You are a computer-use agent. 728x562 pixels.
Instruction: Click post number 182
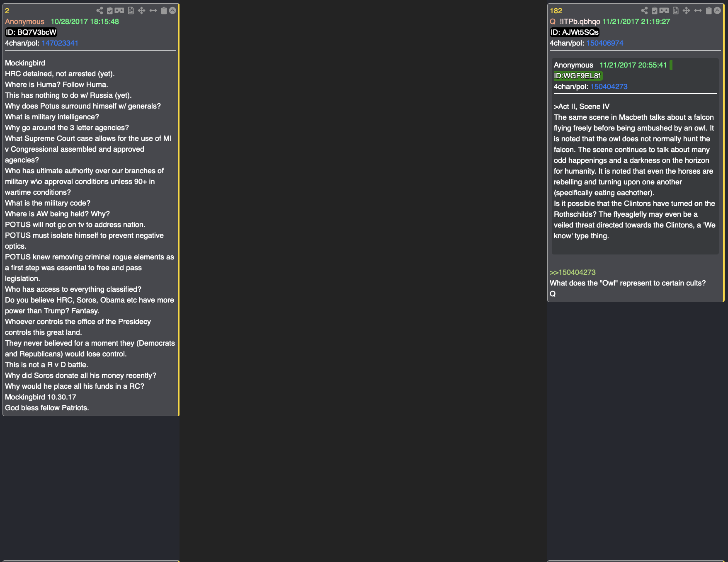[556, 11]
